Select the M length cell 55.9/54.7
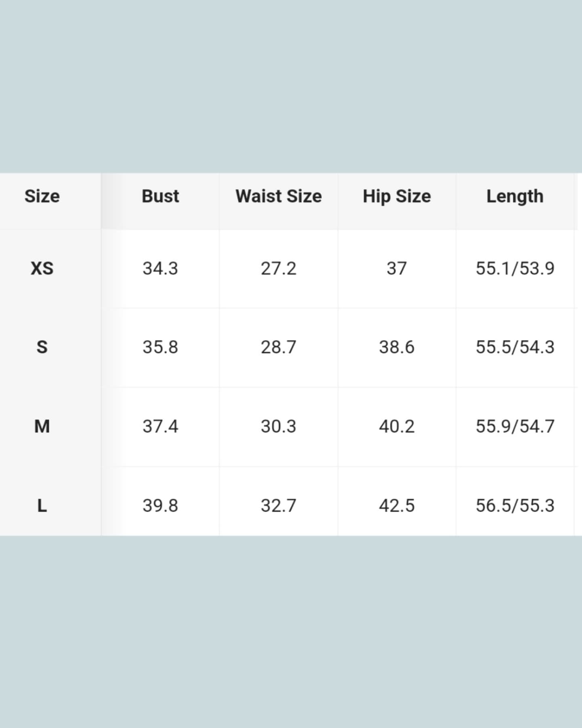582x728 pixels. pyautogui.click(x=515, y=426)
